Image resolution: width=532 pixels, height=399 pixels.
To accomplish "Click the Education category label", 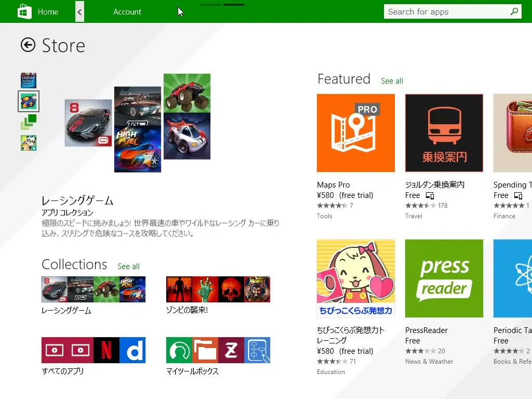I will 331,372.
